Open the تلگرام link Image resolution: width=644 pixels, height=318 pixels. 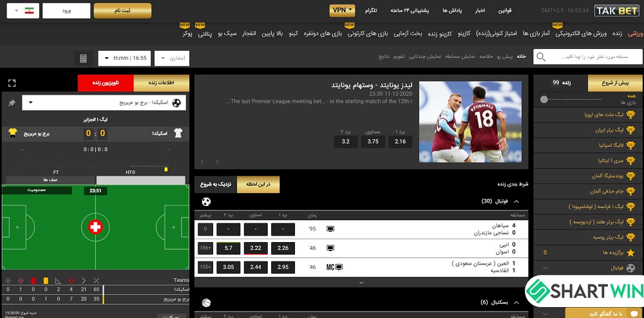(371, 11)
